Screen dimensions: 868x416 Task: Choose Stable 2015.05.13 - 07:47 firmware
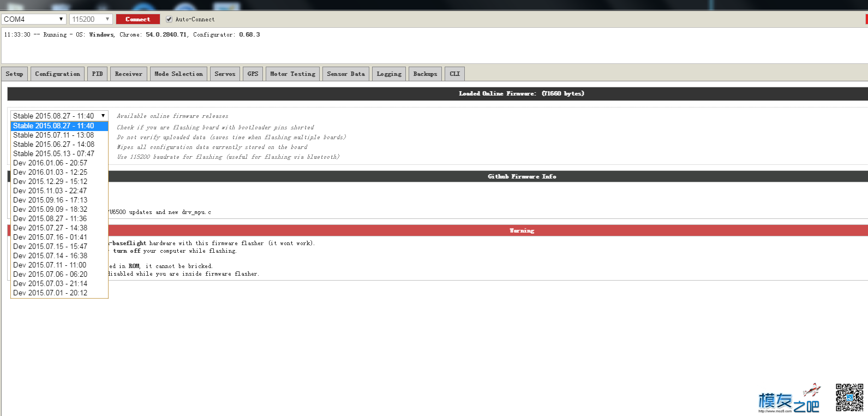[59, 153]
